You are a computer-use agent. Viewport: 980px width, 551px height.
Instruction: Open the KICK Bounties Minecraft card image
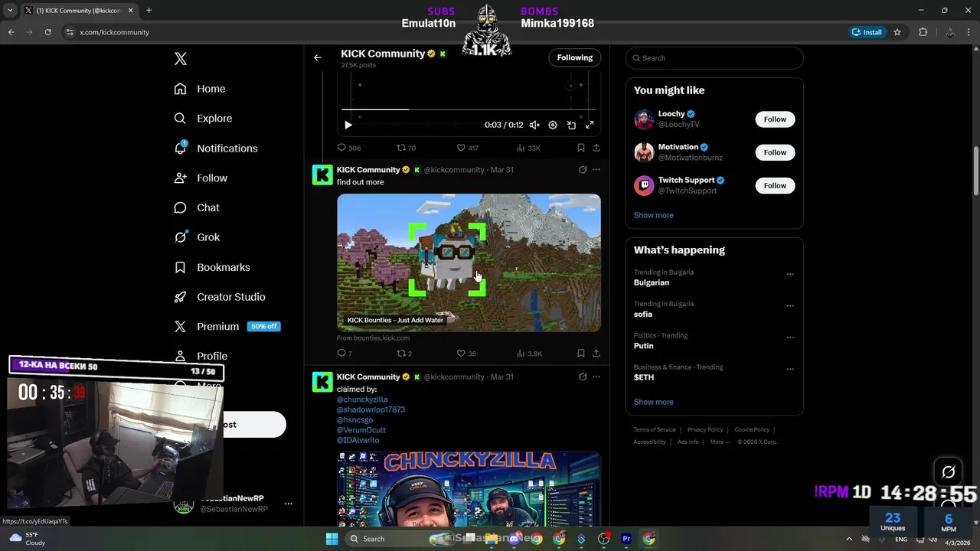click(469, 262)
